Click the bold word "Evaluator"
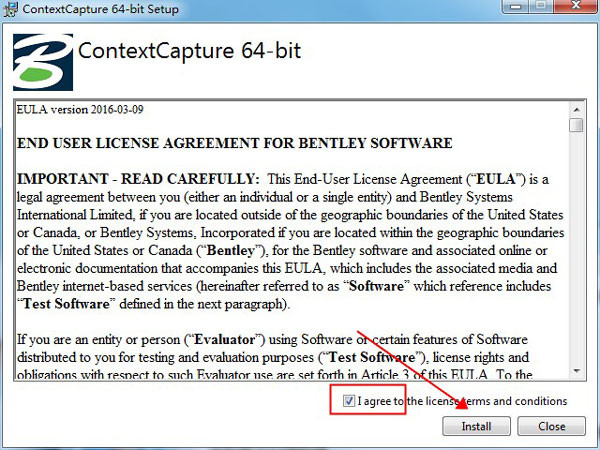Viewport: 600px width, 450px height. click(225, 339)
